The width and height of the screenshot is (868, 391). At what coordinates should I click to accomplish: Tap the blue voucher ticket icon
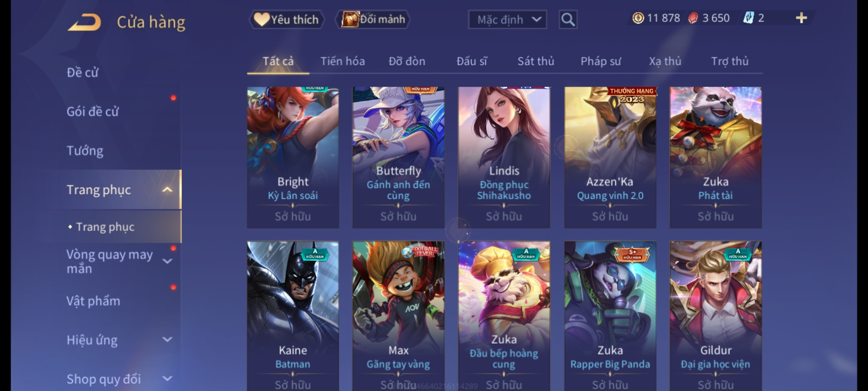click(748, 18)
